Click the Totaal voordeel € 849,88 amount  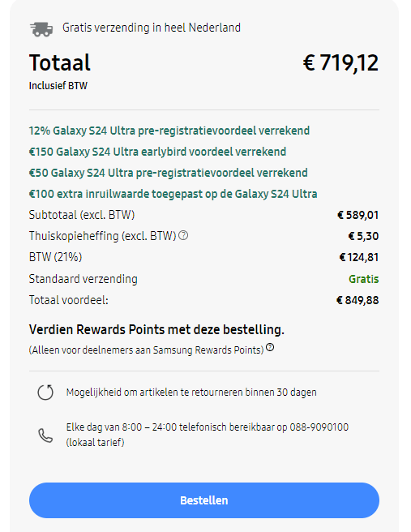pyautogui.click(x=357, y=300)
